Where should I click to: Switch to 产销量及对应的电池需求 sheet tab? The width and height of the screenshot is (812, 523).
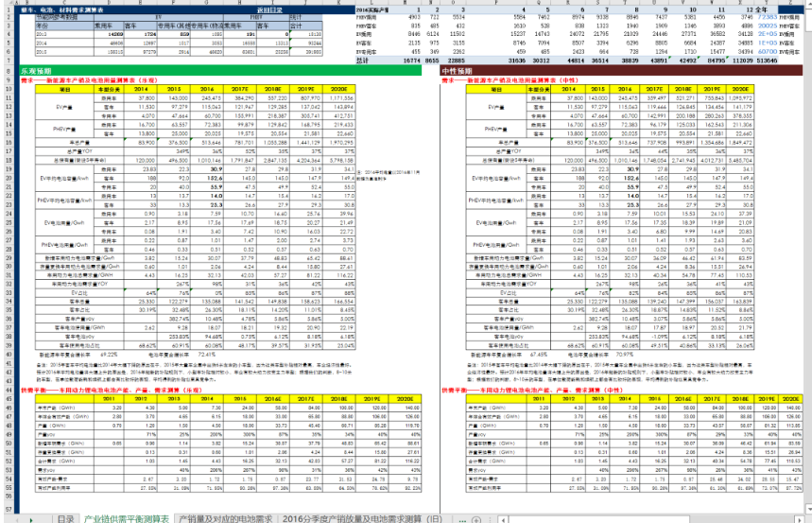pos(225,518)
